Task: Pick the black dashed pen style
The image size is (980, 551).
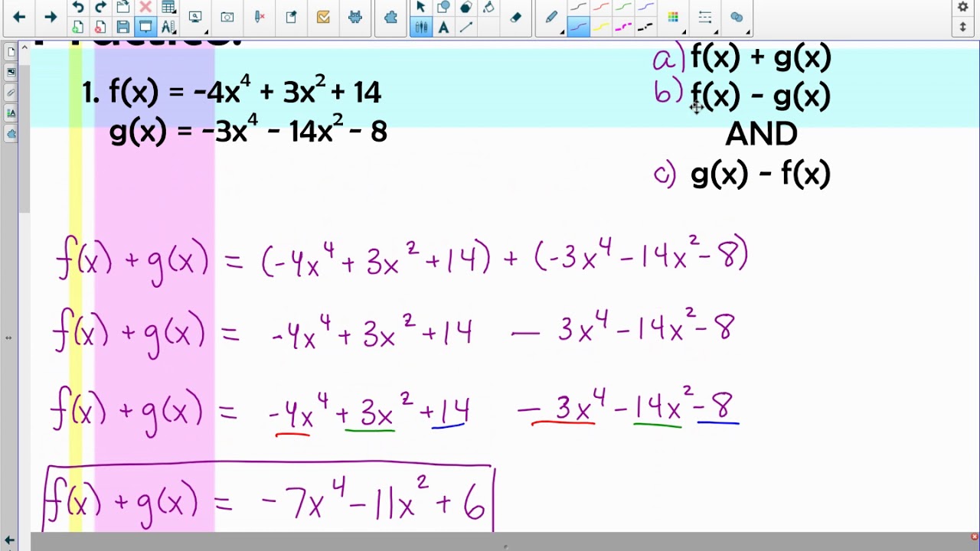Action: point(645,27)
